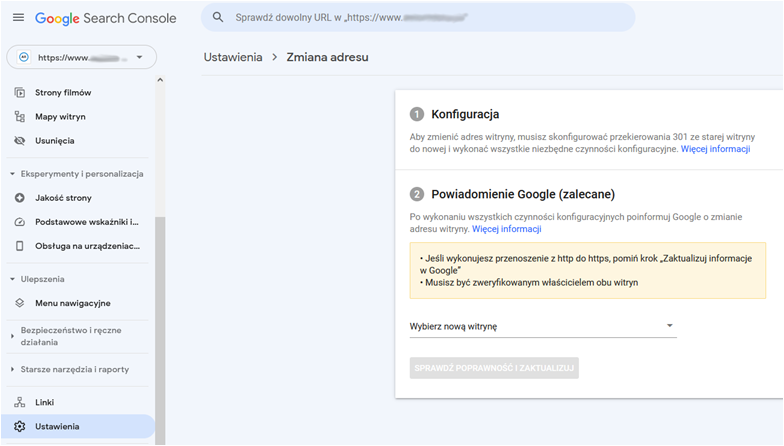Image resolution: width=784 pixels, height=446 pixels.
Task: Click the Ustawienia gear icon
Action: coord(20,426)
